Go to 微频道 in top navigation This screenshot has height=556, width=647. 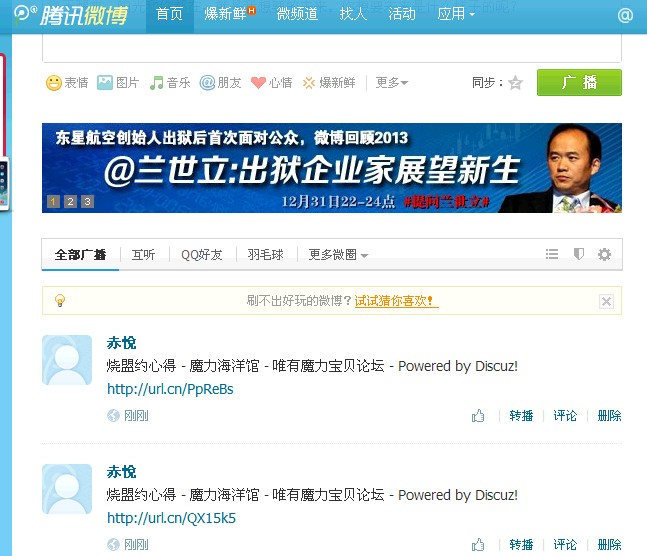tap(297, 14)
